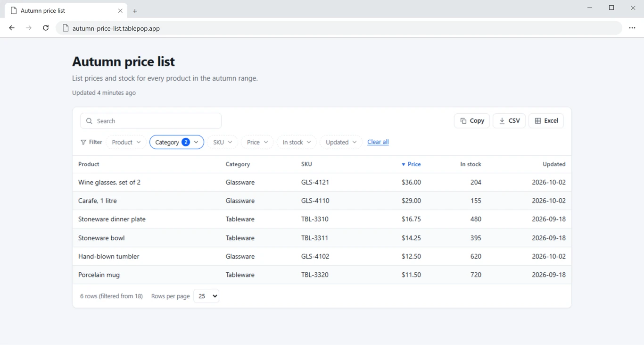Click the price "$29.00"

tap(411, 201)
